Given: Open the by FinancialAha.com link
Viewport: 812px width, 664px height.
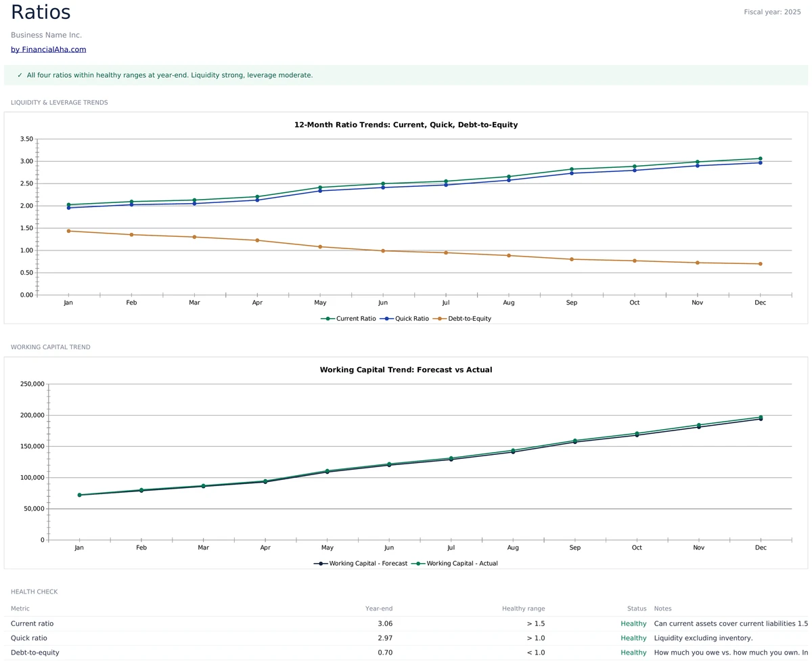Looking at the screenshot, I should coord(48,49).
